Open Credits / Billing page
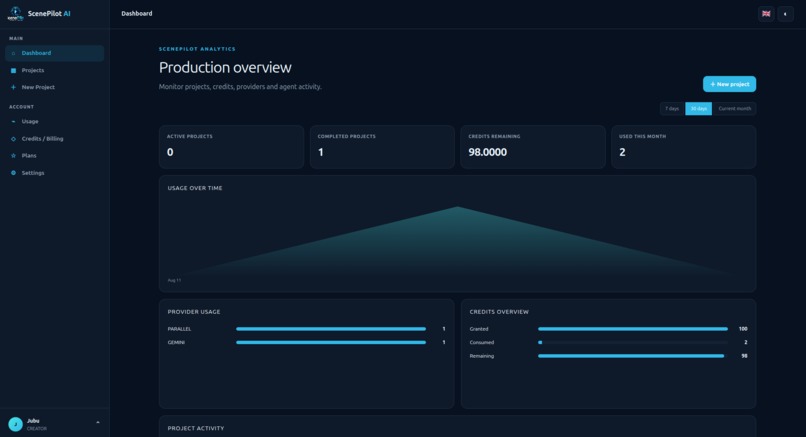Viewport: 806px width, 437px height. (x=54, y=139)
